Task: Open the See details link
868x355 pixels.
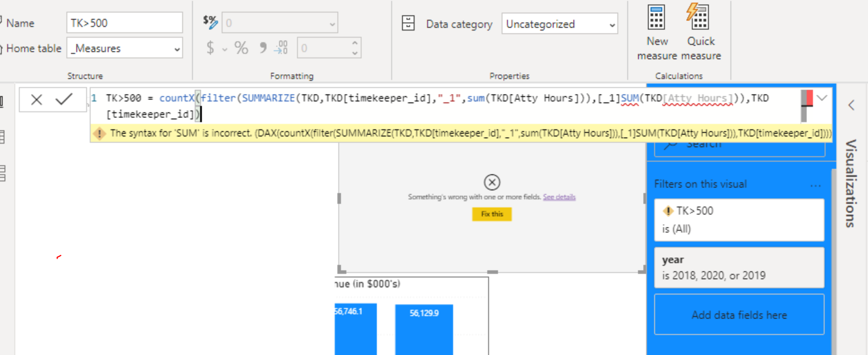Action: [559, 197]
